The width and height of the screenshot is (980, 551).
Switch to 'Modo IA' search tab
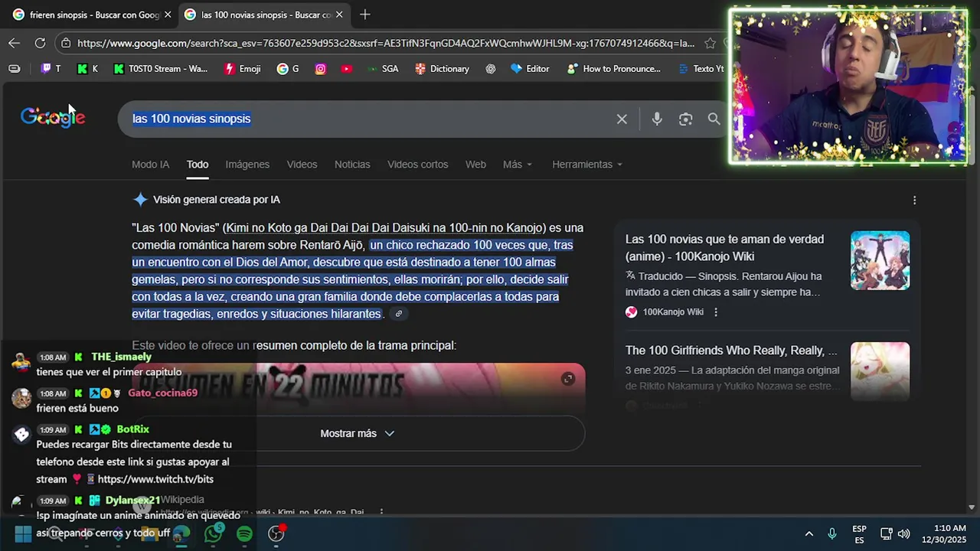click(150, 165)
